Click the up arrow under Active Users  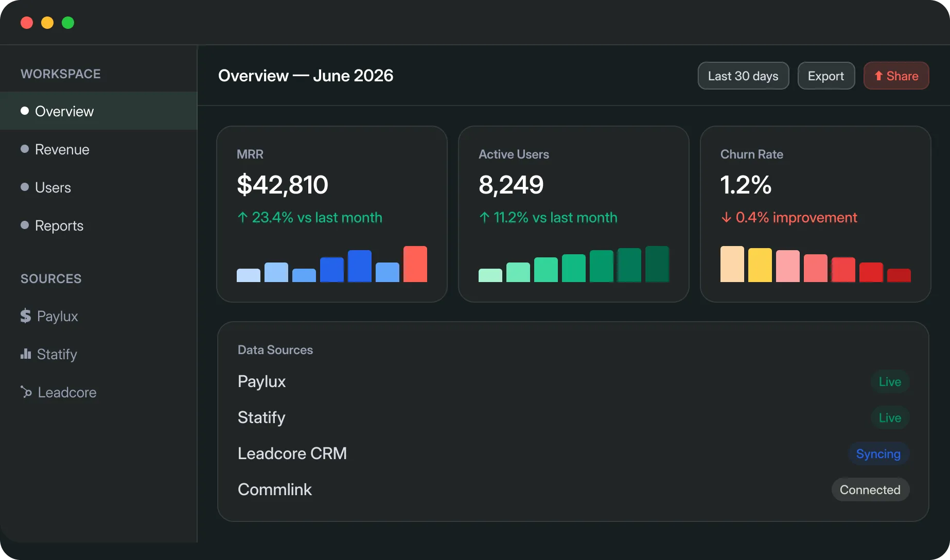click(x=484, y=217)
